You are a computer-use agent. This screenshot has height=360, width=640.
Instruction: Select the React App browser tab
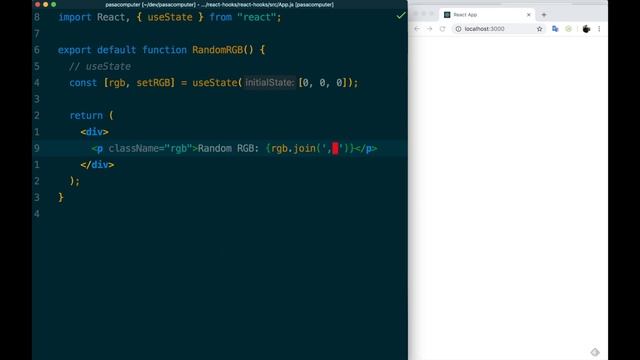[x=488, y=15]
